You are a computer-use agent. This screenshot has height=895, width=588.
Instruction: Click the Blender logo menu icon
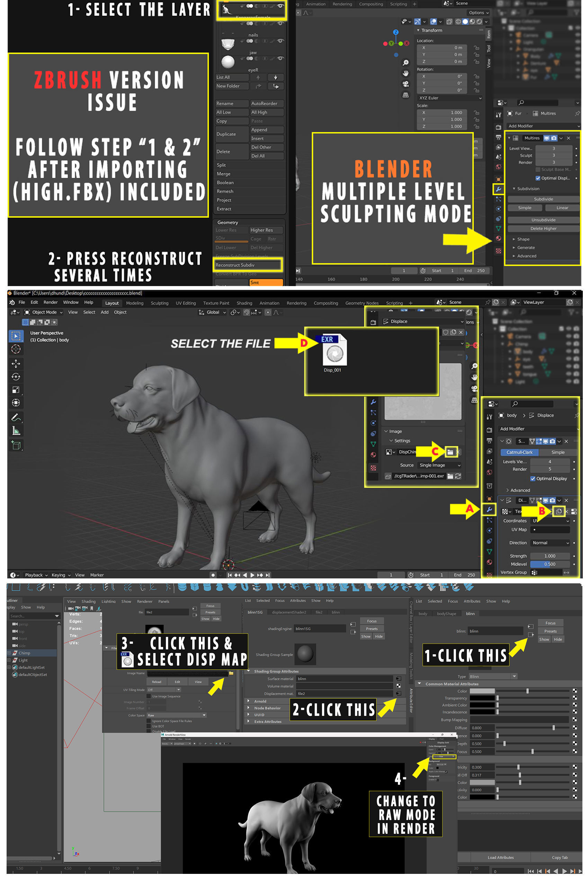pos(12,302)
